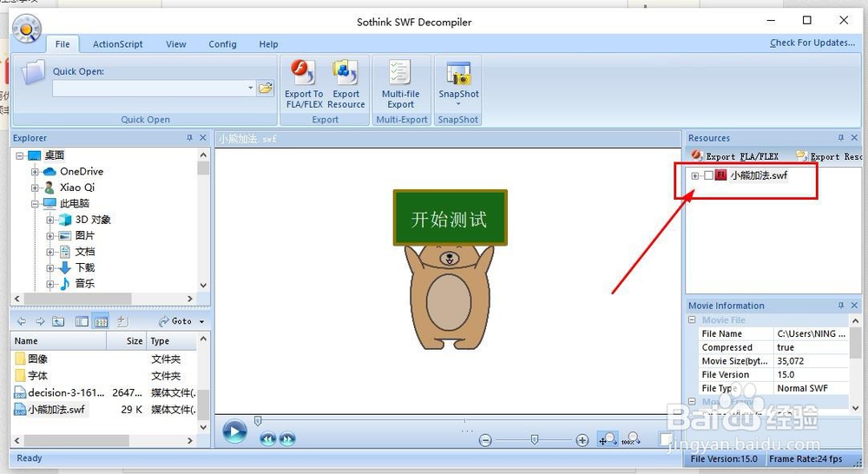Click the 小熊加法.swf preview tab title
Viewport: 868px width, 474px height.
pyautogui.click(x=247, y=139)
